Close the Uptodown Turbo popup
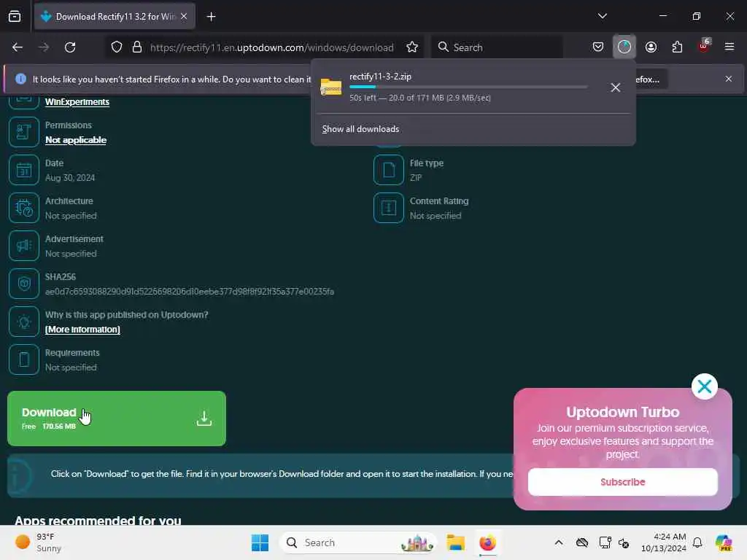 [x=704, y=386]
